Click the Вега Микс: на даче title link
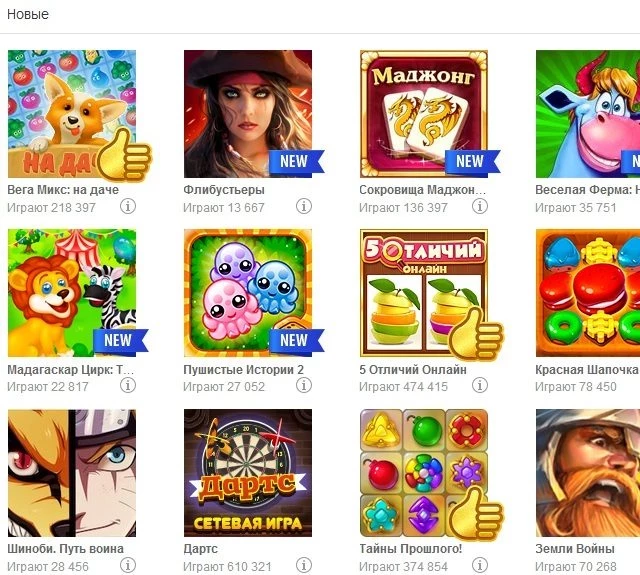Viewport: 640px width, 575px height. pyautogui.click(x=63, y=190)
